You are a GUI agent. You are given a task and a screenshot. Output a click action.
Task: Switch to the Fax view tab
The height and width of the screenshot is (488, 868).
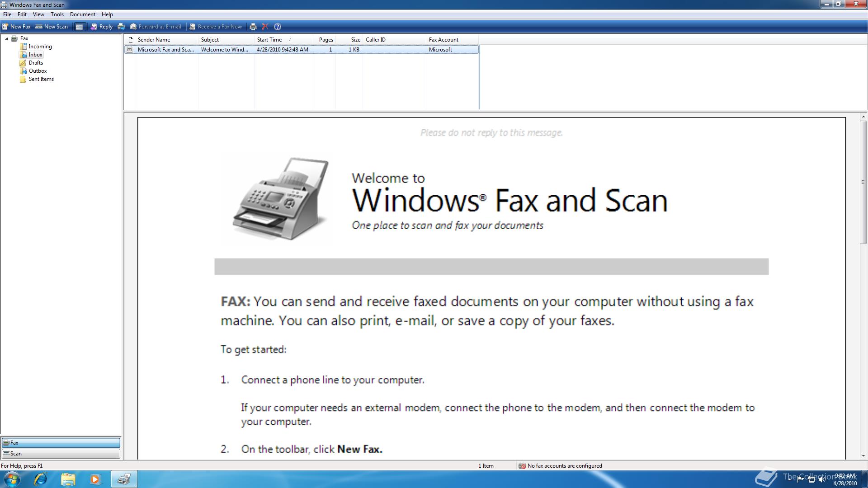(61, 443)
